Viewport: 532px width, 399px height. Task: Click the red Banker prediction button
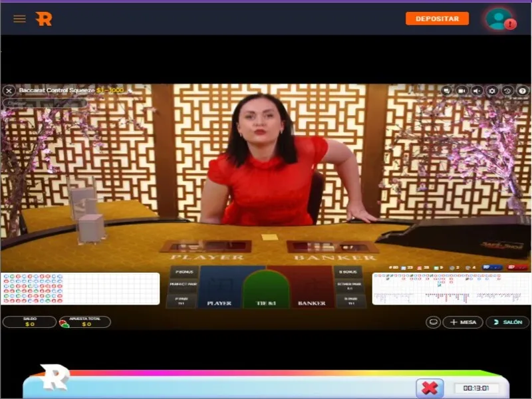(x=517, y=267)
